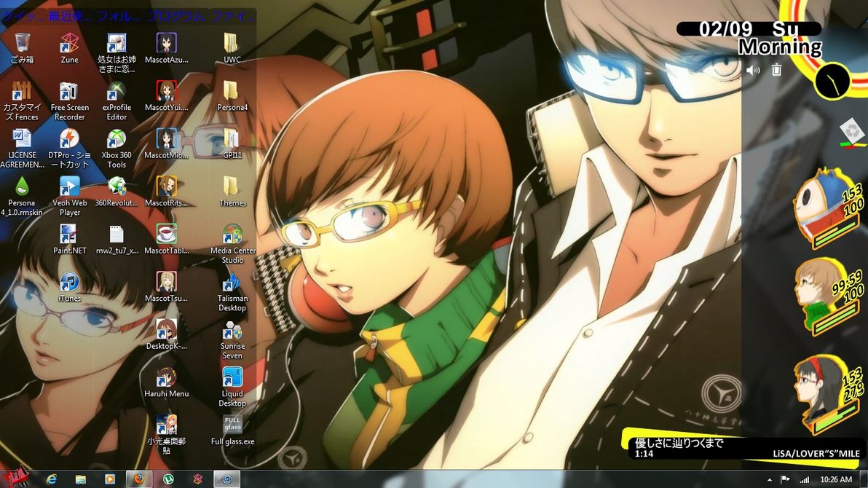The width and height of the screenshot is (868, 488).
Task: Open uTorrent from taskbar
Action: click(168, 479)
